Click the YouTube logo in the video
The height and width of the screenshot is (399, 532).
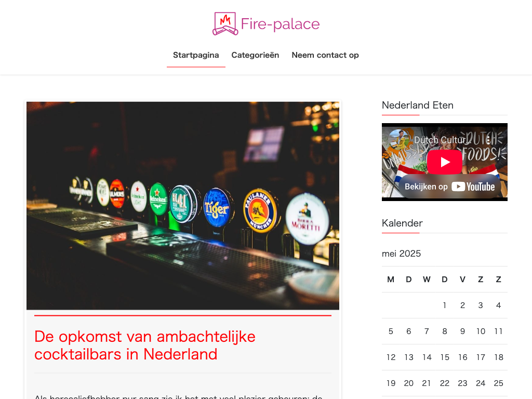(473, 187)
